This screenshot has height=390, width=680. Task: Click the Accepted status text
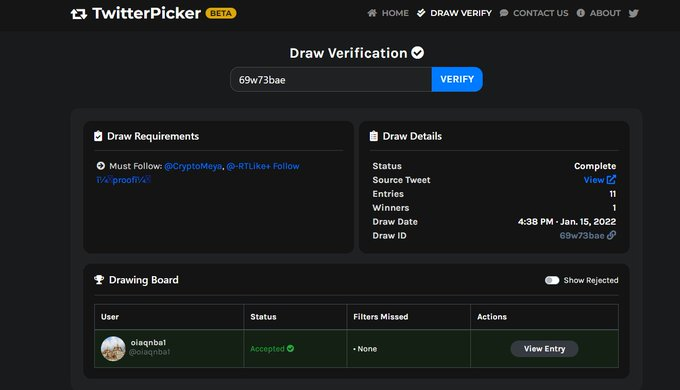pos(267,349)
